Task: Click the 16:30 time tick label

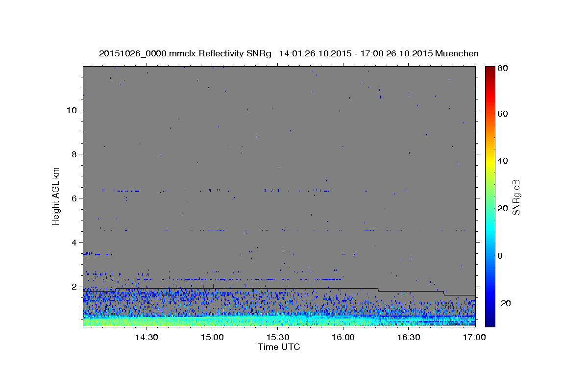Action: click(x=409, y=337)
